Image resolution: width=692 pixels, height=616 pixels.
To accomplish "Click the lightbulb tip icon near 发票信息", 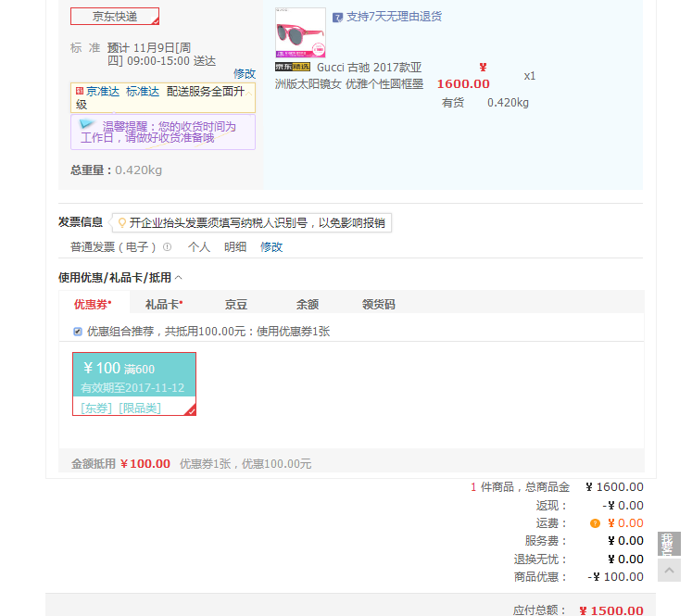I will click(121, 222).
